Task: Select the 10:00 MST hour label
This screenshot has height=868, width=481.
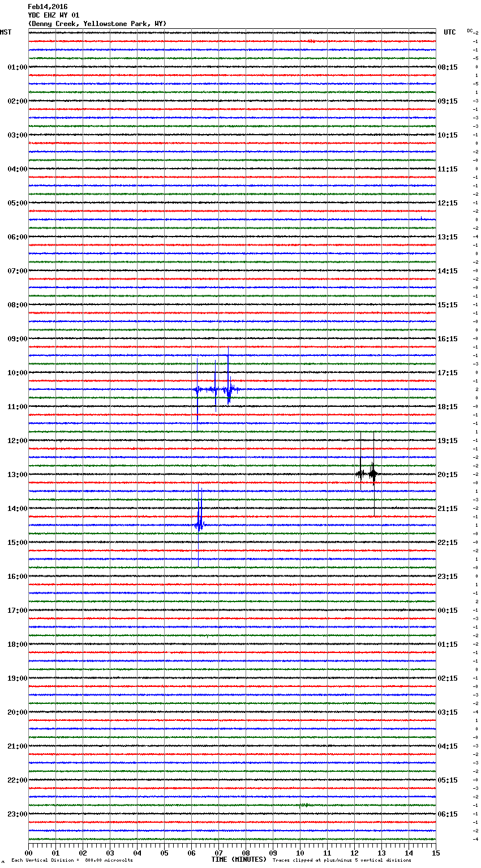Action: pyautogui.click(x=17, y=373)
